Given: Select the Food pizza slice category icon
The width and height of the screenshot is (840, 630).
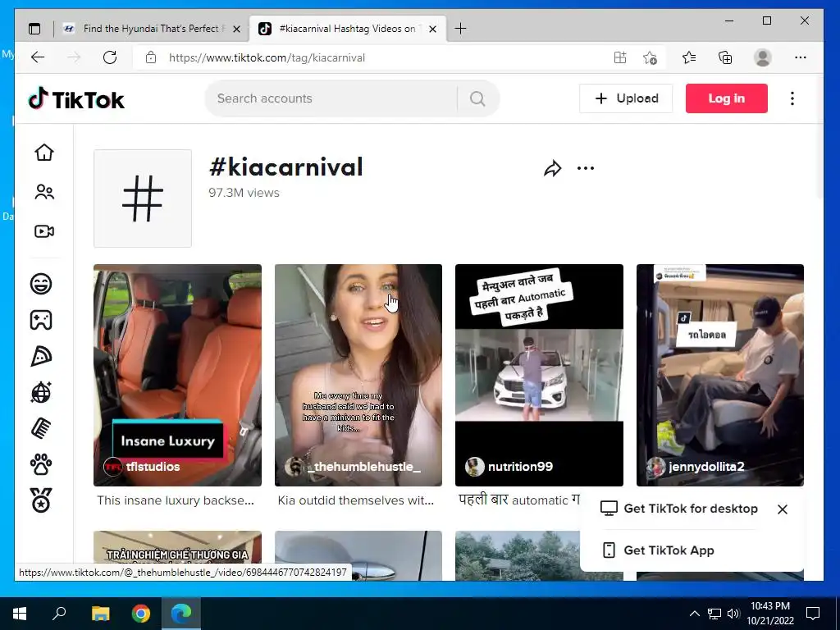Looking at the screenshot, I should 41,356.
